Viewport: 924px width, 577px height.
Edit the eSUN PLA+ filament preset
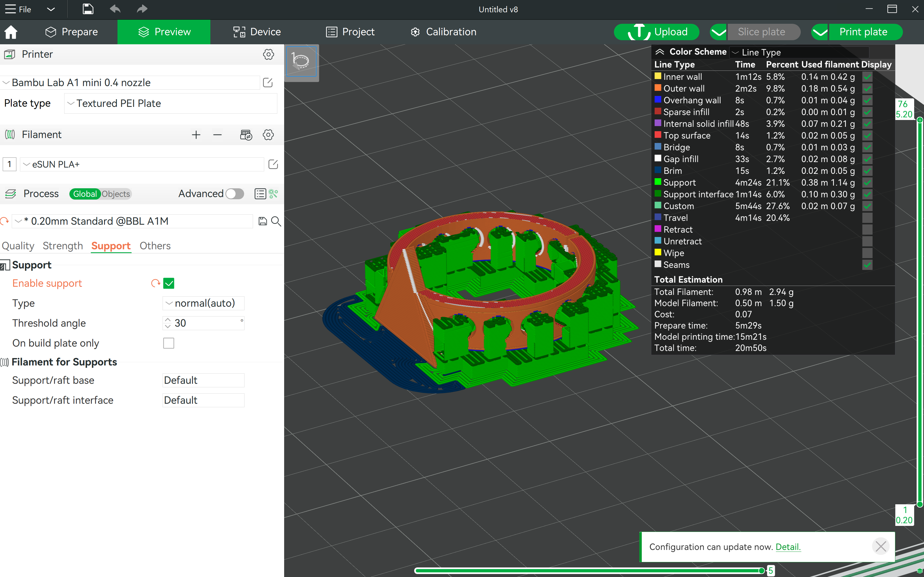pos(273,164)
